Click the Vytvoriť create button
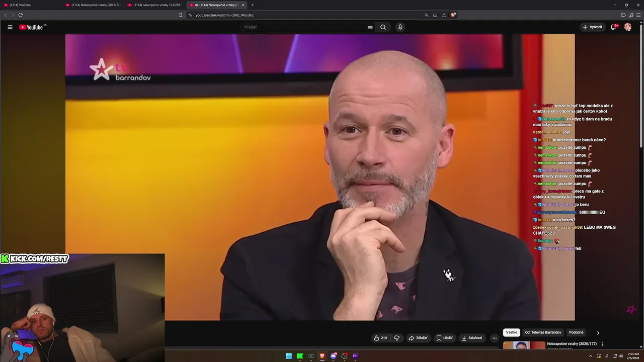This screenshot has height=362, width=644. tap(592, 27)
